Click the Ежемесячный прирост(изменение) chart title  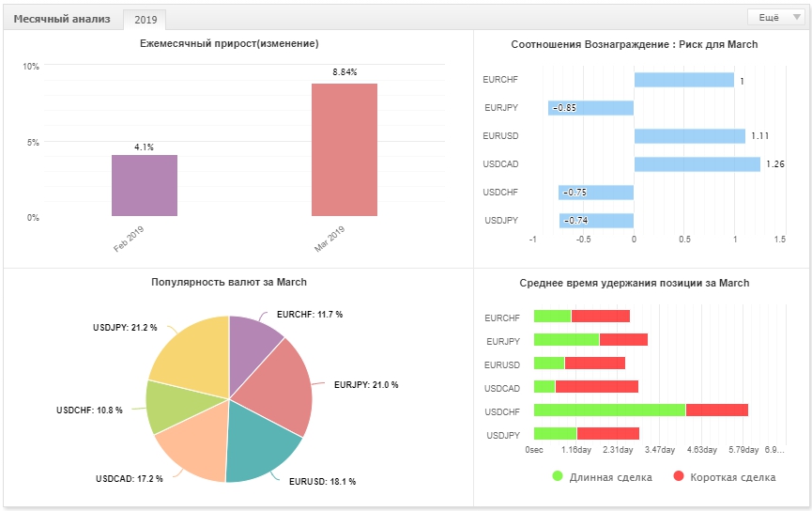click(x=229, y=43)
